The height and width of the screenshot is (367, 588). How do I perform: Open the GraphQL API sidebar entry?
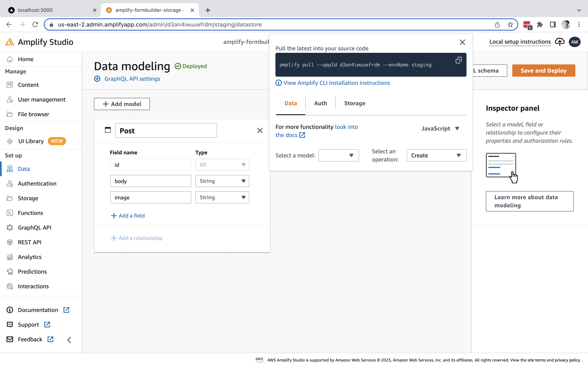click(x=34, y=227)
